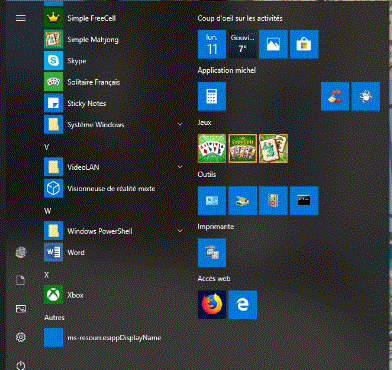
Task: Open the FreeCell game tile
Action: click(x=243, y=148)
